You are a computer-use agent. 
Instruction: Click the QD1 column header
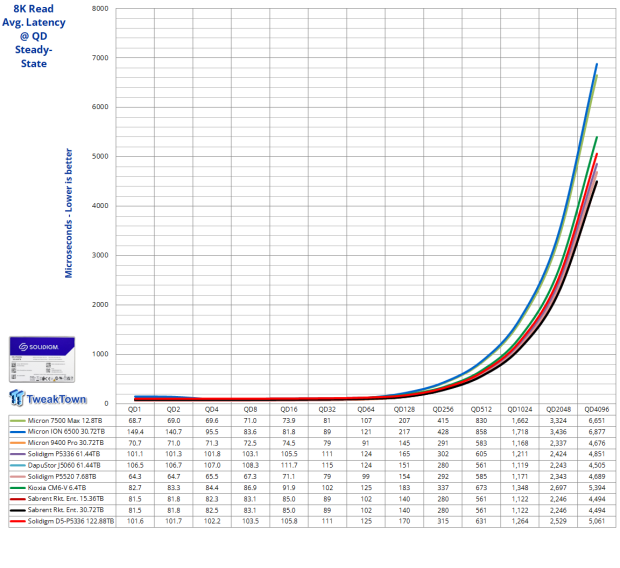(134, 409)
